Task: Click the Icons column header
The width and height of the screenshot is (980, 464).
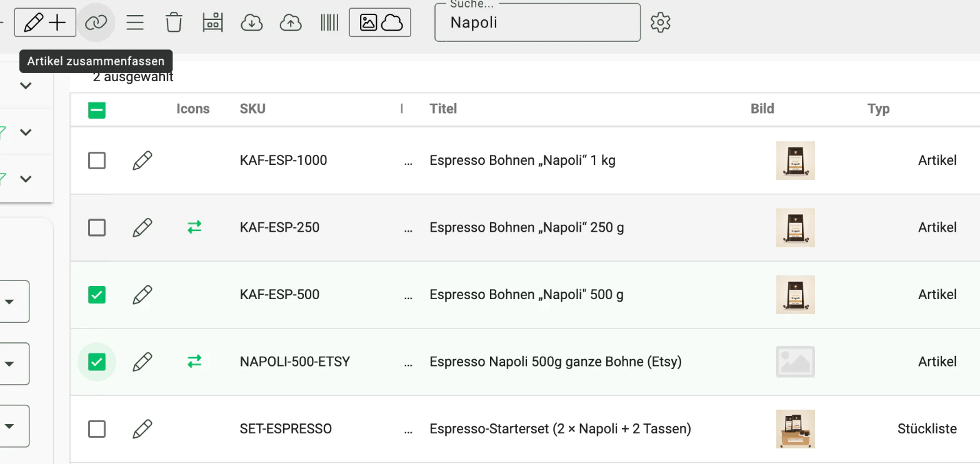Action: 193,109
